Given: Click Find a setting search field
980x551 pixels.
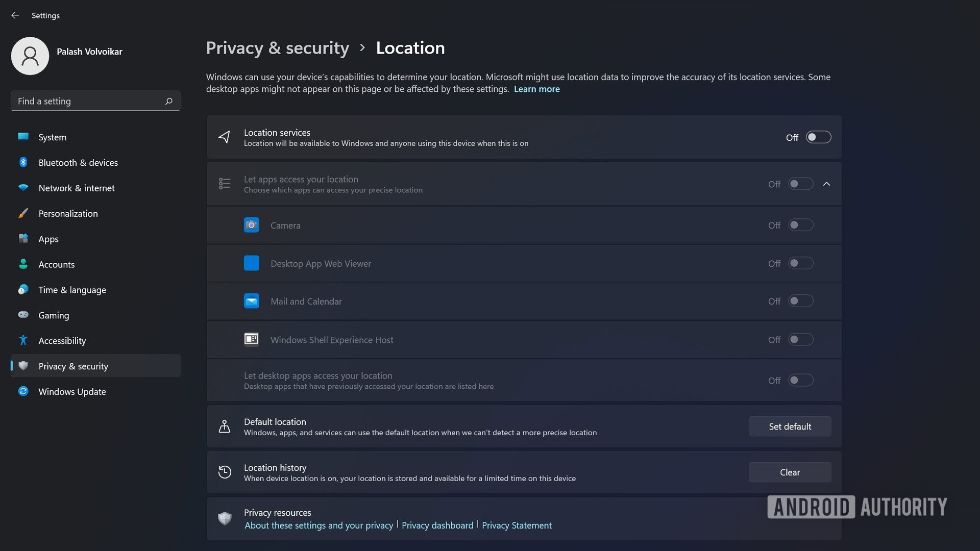Looking at the screenshot, I should pyautogui.click(x=93, y=101).
